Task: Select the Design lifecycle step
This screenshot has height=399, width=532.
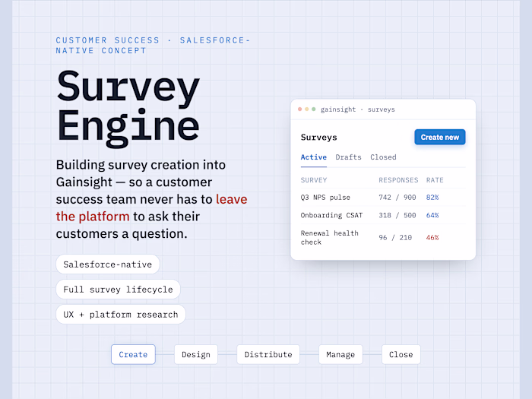Action: point(196,355)
